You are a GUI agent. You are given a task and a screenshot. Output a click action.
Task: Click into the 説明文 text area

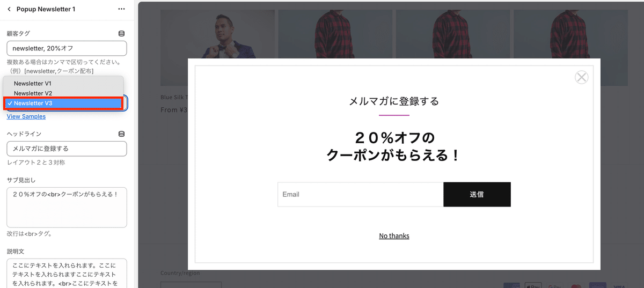click(x=67, y=274)
